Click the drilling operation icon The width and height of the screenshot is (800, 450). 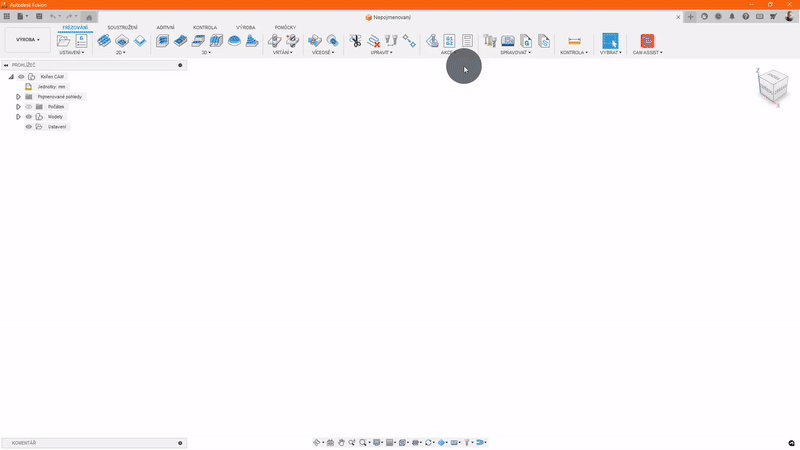[x=275, y=41]
